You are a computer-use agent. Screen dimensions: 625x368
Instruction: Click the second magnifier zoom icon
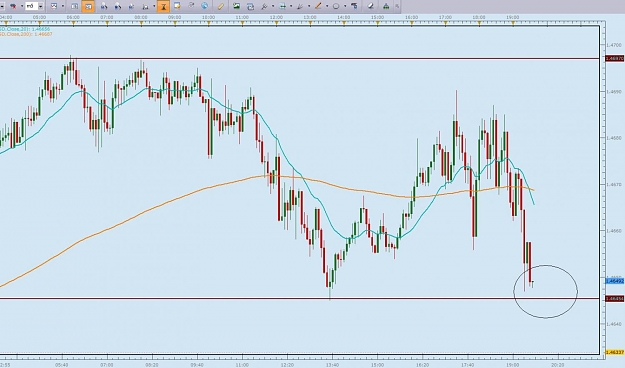click(118, 6)
